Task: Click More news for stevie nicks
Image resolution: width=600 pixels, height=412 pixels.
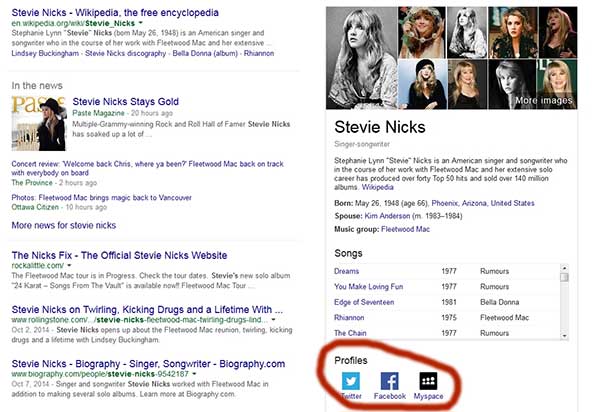Action: click(64, 225)
